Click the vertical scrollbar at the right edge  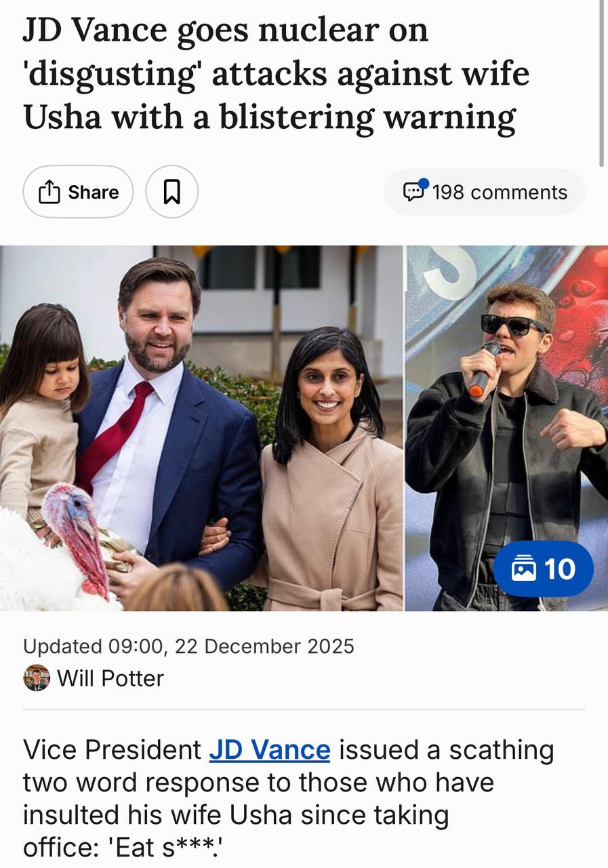point(602,81)
